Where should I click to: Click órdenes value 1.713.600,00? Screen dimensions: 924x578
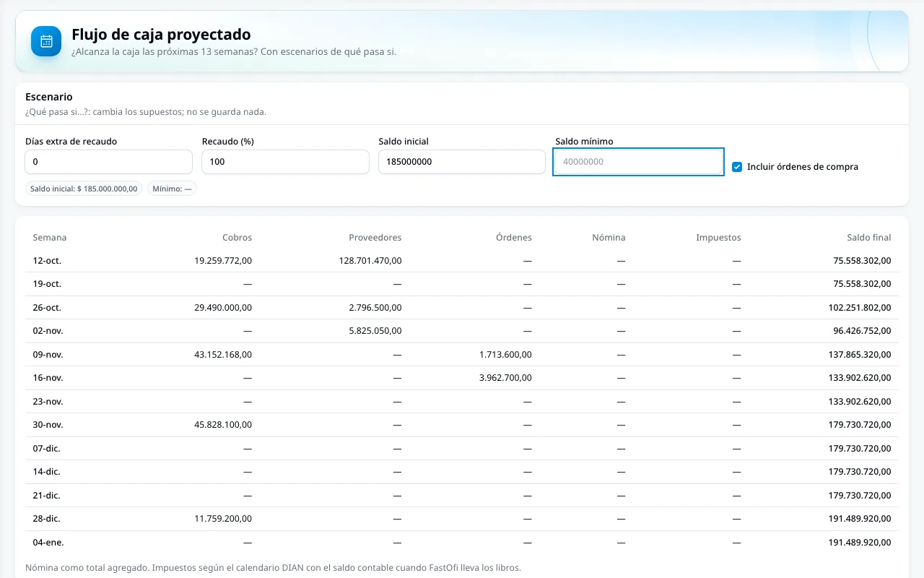tap(505, 355)
